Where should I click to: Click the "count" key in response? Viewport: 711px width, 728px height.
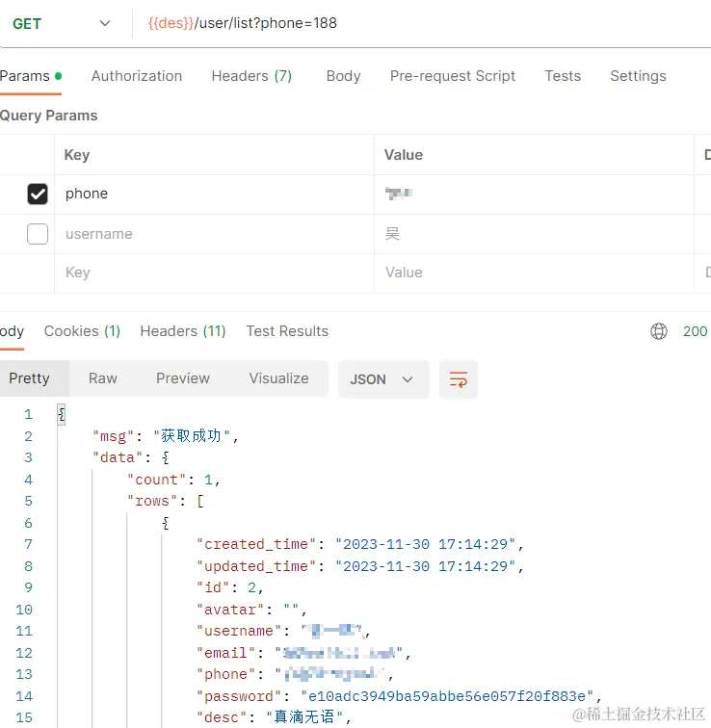[156, 480]
